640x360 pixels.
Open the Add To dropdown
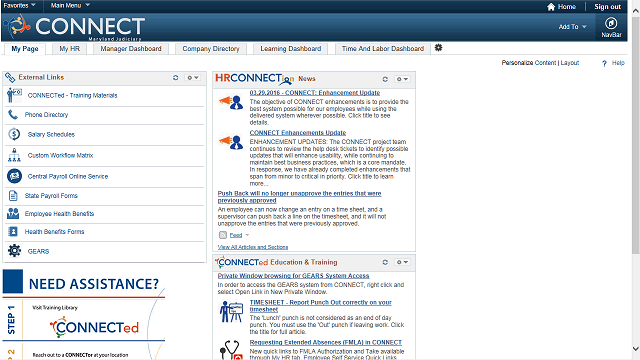coord(572,27)
